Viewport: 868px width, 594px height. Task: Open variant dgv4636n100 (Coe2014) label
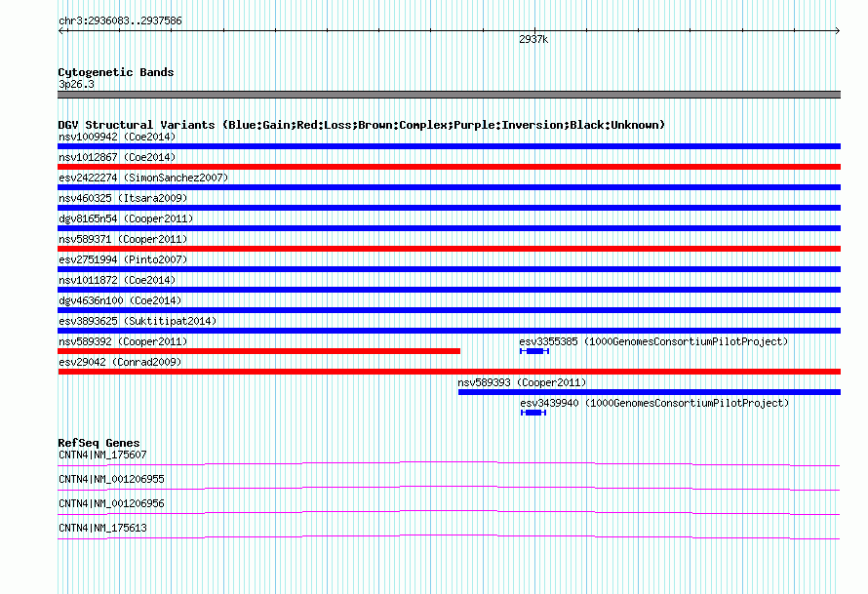coord(120,300)
